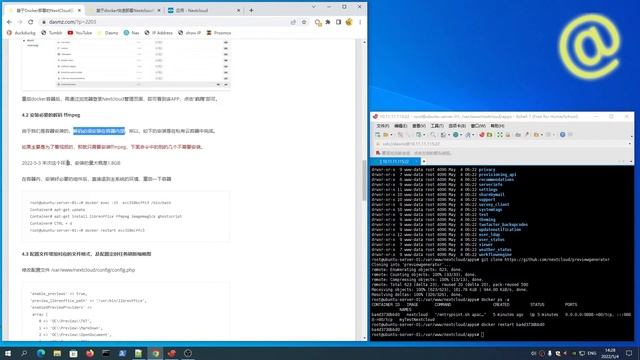The image size is (640, 360).
Task: Toggle Xshell full screen icon
Action: 500,135
